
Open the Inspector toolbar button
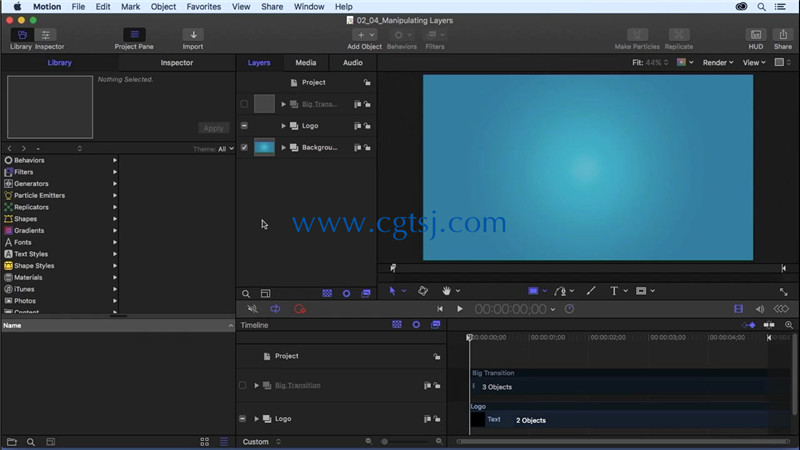click(45, 35)
